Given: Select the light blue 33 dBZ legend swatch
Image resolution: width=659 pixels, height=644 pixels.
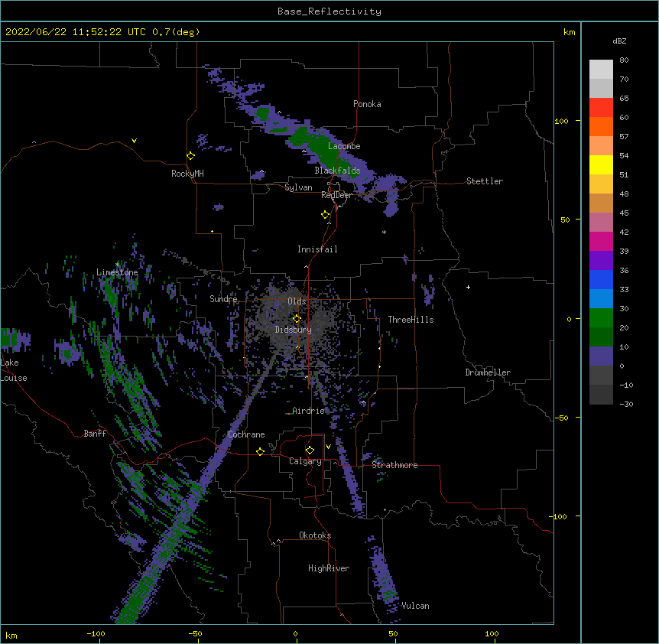Looking at the screenshot, I should tap(601, 299).
